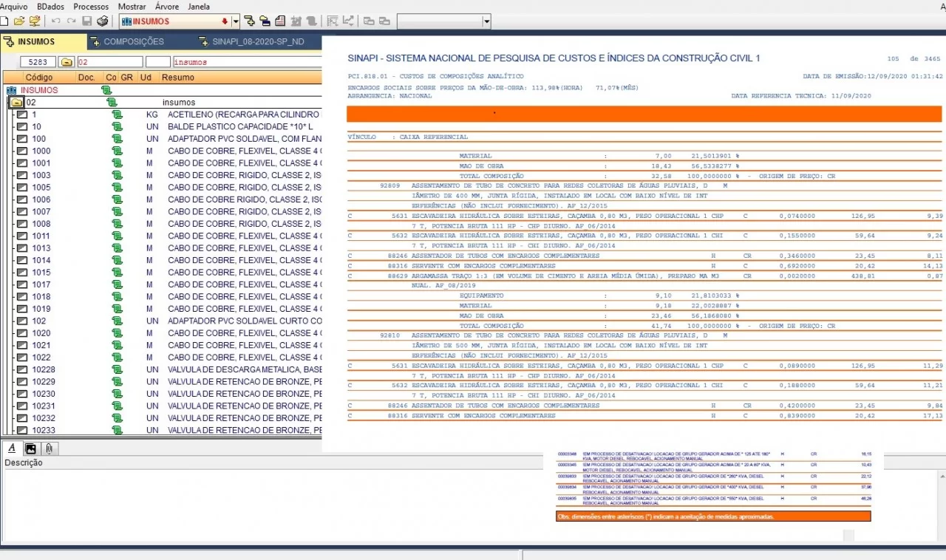Click the Save floppy disk icon
This screenshot has height=560, width=946.
coord(87,21)
